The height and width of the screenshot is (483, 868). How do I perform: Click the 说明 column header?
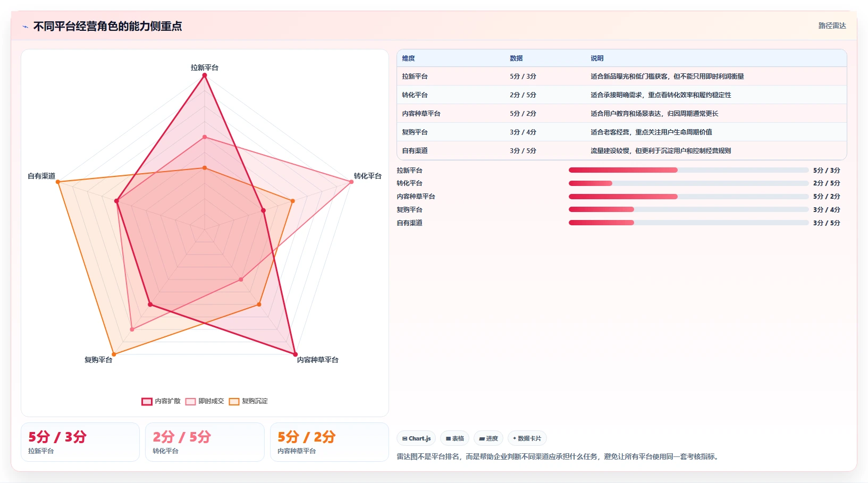click(597, 58)
